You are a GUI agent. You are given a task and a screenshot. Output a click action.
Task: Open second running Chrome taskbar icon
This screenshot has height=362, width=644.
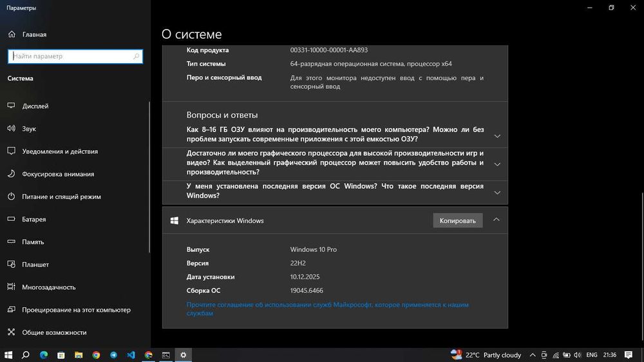pos(149,355)
